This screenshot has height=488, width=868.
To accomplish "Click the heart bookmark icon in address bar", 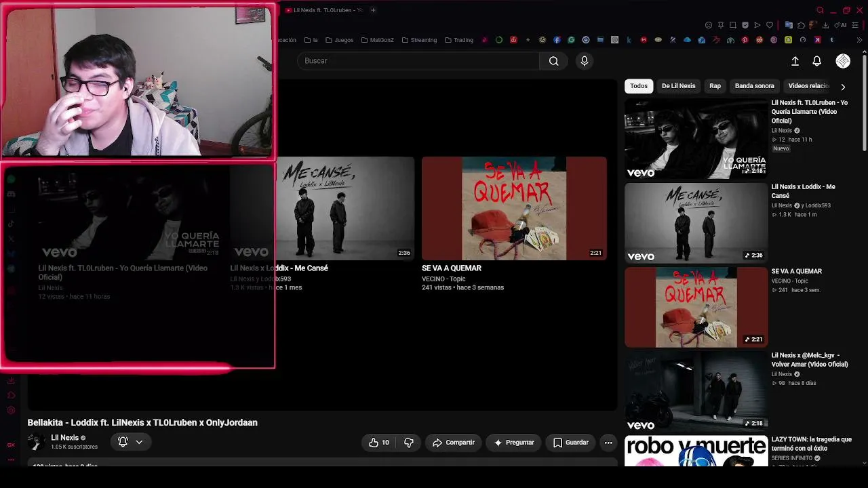I will coord(770,25).
